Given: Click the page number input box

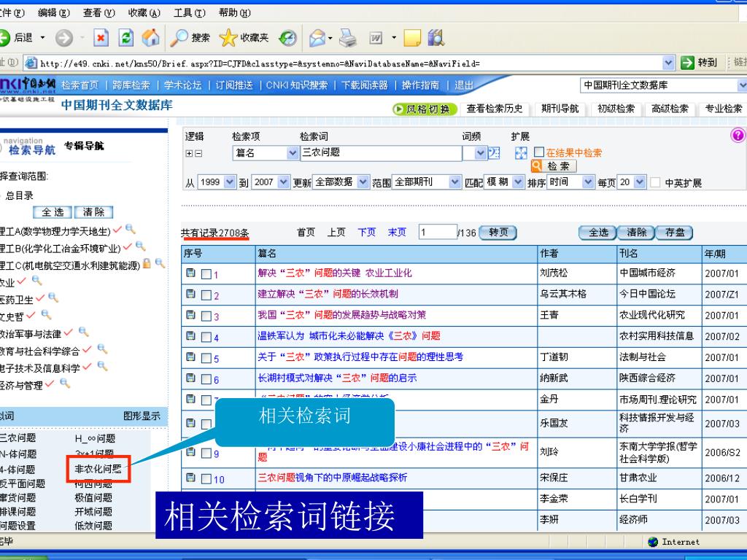Looking at the screenshot, I should pos(438,232).
